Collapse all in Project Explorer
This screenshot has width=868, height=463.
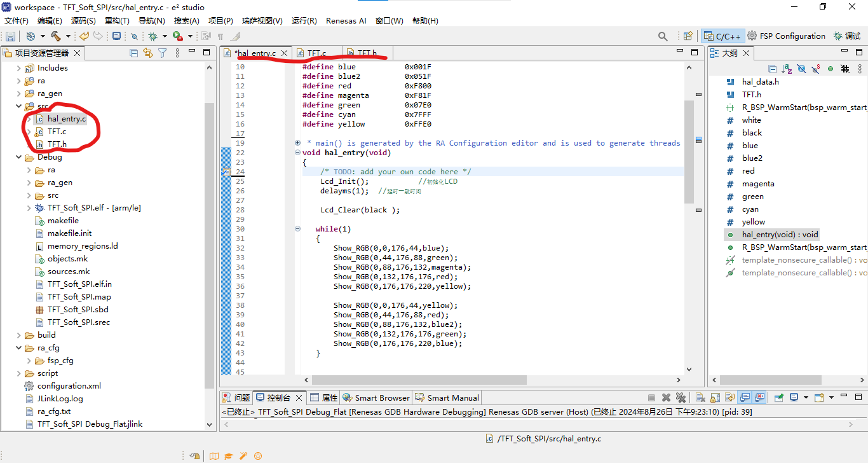click(134, 53)
